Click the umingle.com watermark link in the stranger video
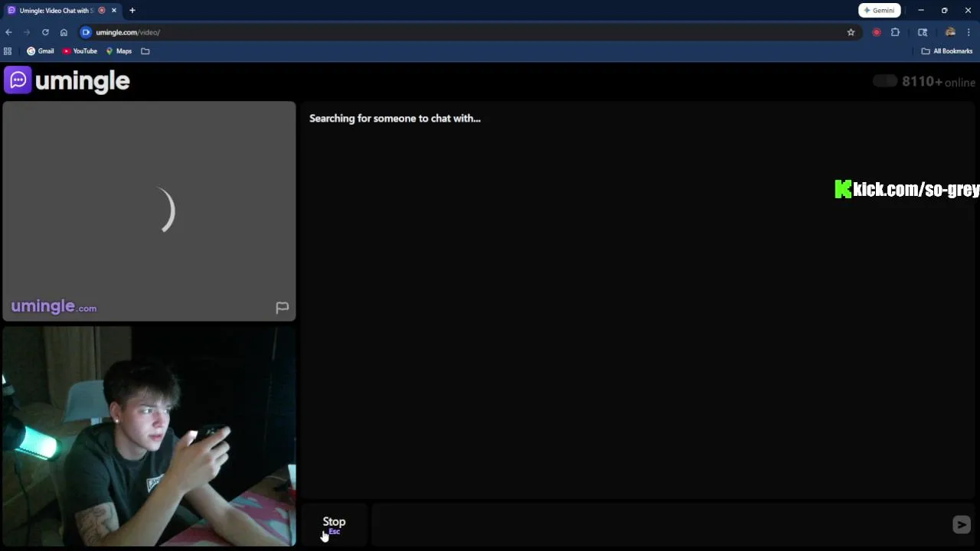This screenshot has width=980, height=551. click(x=54, y=307)
